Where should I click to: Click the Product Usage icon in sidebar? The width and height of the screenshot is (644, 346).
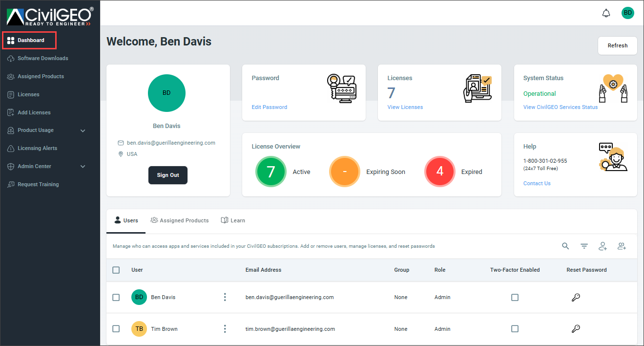[x=11, y=130]
